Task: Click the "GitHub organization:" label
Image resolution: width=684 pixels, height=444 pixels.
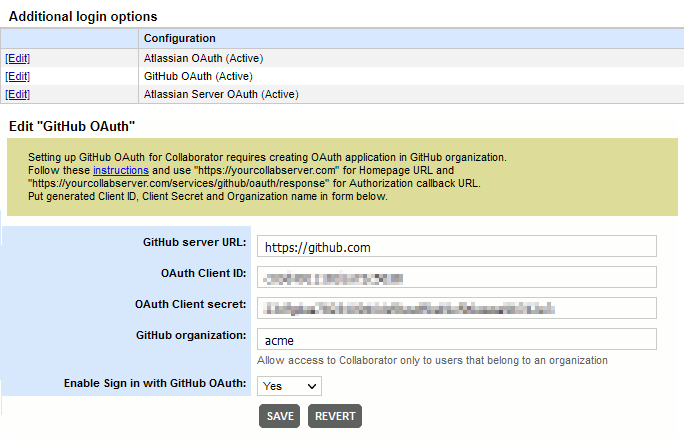Action: click(x=191, y=335)
